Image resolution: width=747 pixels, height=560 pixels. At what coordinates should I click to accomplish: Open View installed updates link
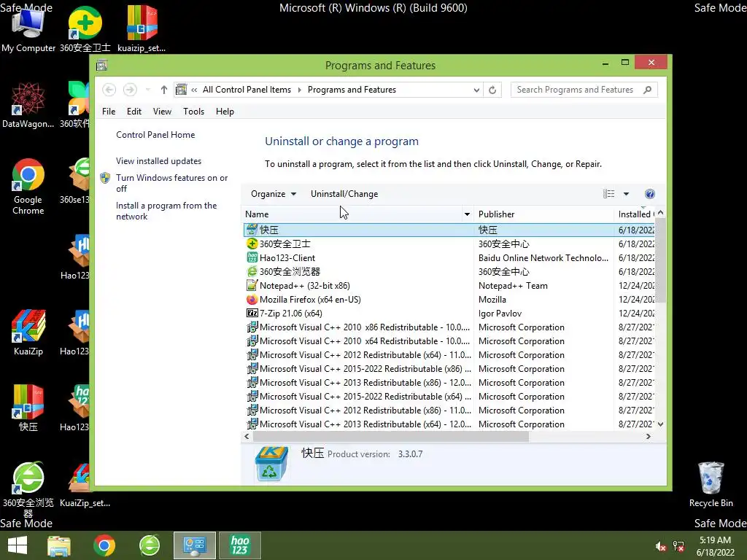(x=158, y=161)
